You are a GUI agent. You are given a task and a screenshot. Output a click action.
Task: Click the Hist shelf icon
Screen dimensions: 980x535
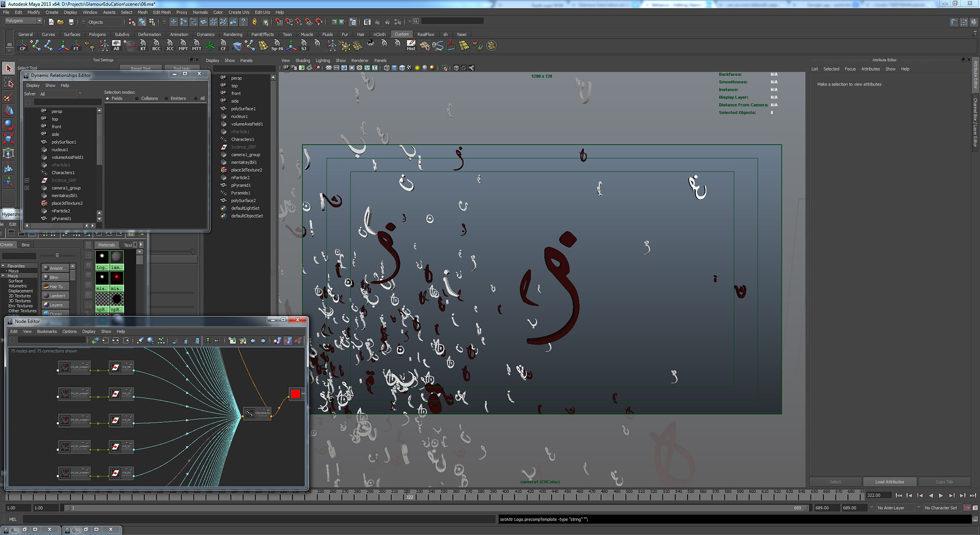pyautogui.click(x=411, y=46)
